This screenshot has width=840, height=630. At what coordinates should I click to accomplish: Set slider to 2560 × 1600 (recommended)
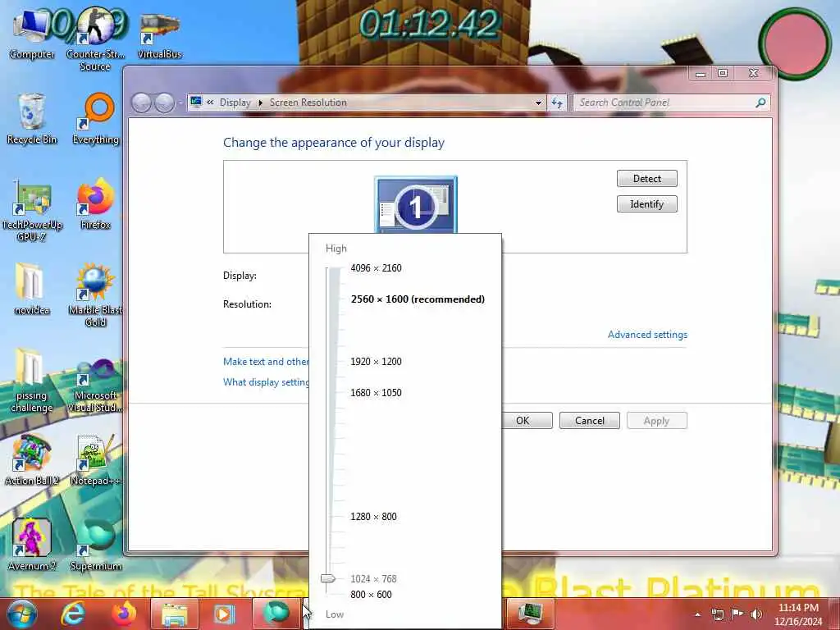pos(418,299)
